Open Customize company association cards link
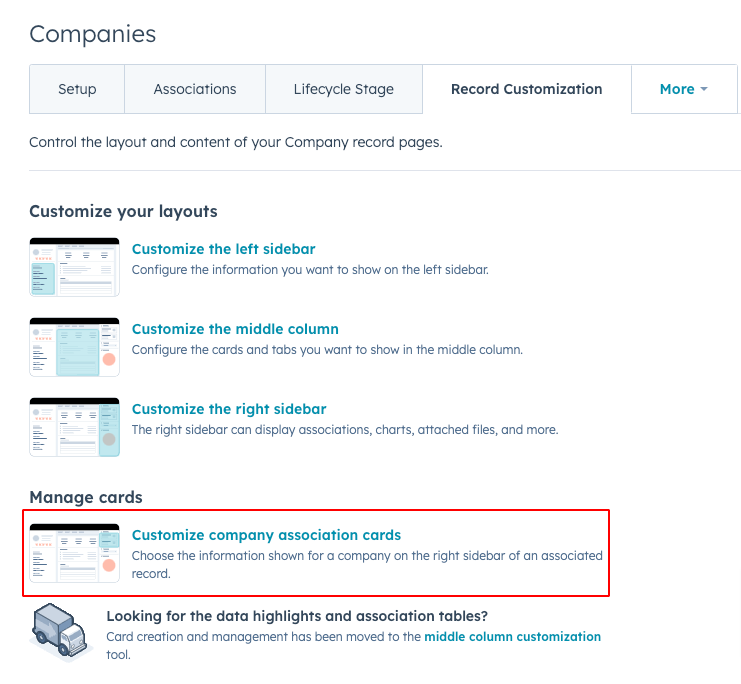741x684 pixels. [267, 535]
